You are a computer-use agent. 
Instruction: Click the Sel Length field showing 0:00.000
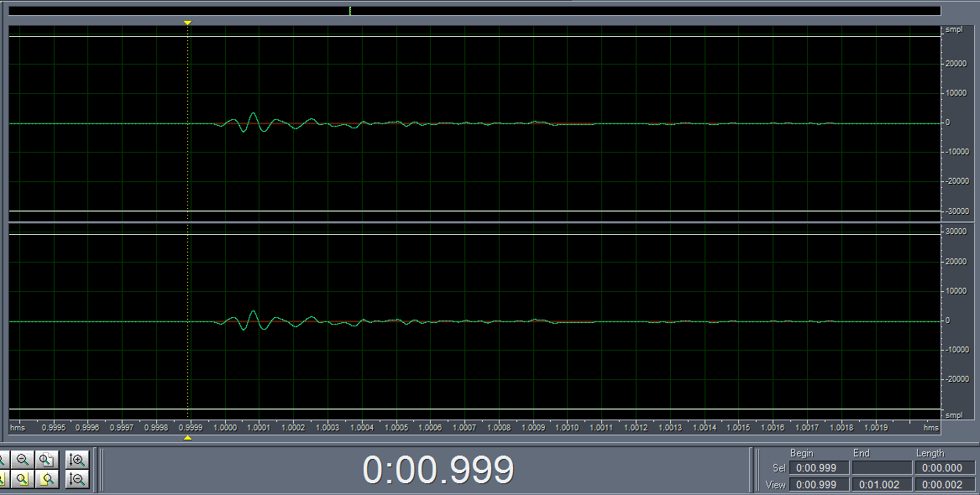[x=945, y=467]
